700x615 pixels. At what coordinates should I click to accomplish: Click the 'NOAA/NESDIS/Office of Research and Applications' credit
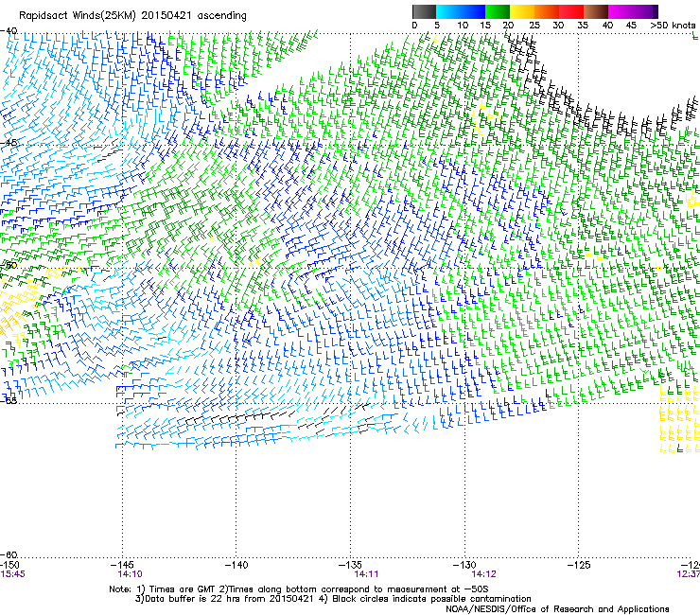(x=557, y=609)
